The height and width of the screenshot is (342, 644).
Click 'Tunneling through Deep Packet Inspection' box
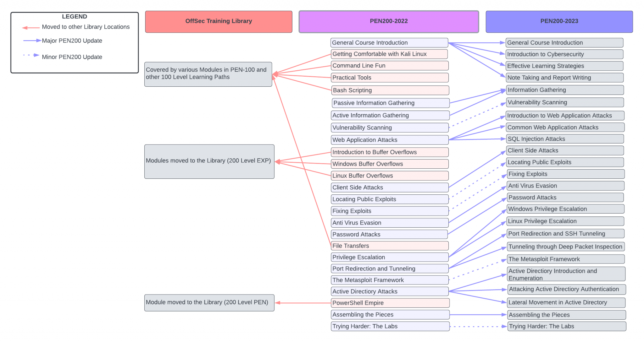(566, 247)
